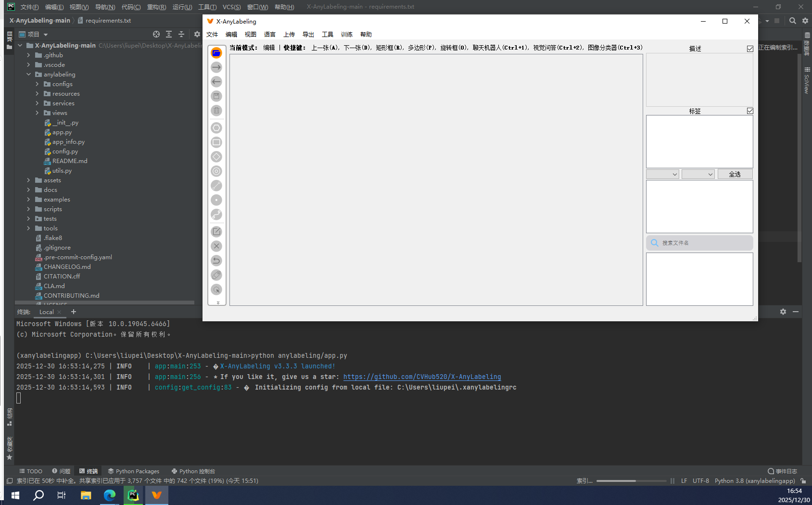Select the polygon drawing tool
The width and height of the screenshot is (812, 505).
pyautogui.click(x=216, y=128)
